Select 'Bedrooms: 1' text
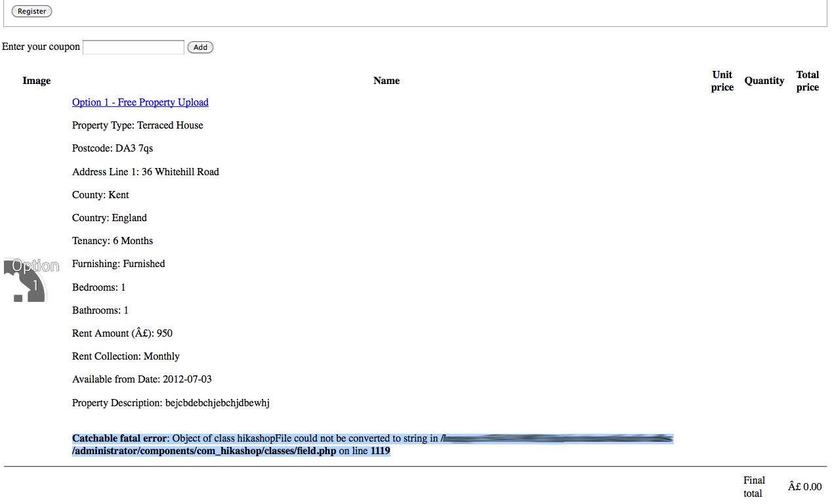The image size is (832, 504). tap(99, 287)
